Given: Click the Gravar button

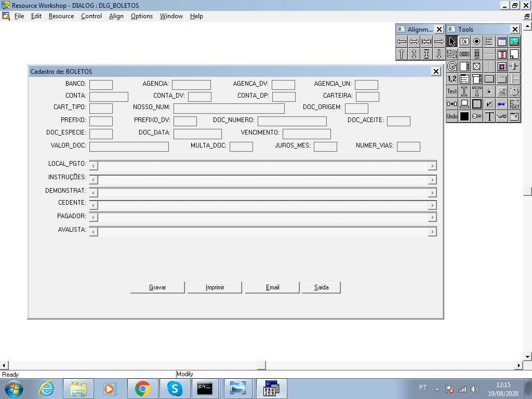Looking at the screenshot, I should click(157, 287).
